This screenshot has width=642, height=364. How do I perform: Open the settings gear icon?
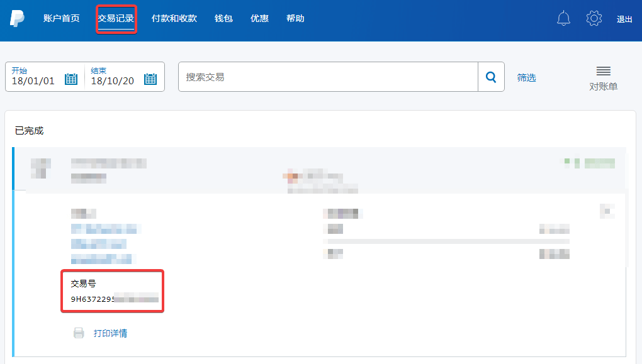tap(594, 19)
